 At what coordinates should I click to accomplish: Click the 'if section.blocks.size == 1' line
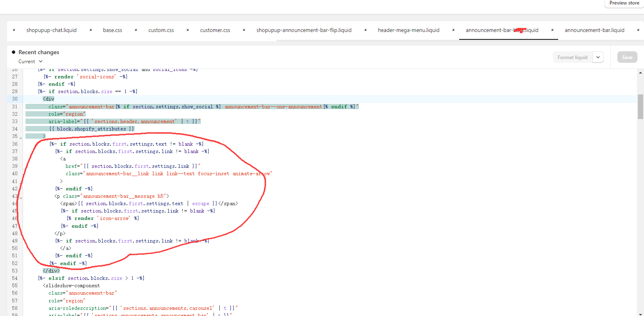point(87,92)
